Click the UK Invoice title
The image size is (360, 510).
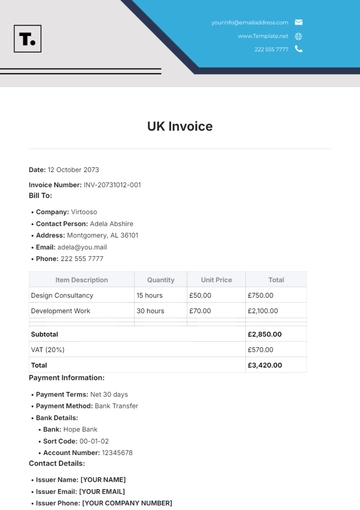[180, 126]
